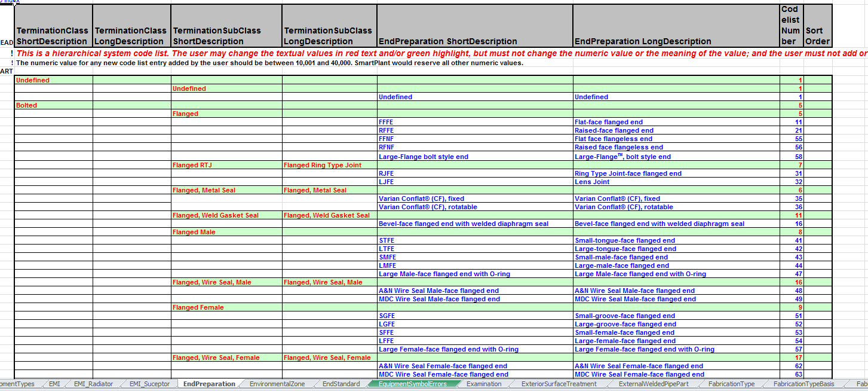Select the EquipmentSymbolErrors green tab

pos(412,384)
